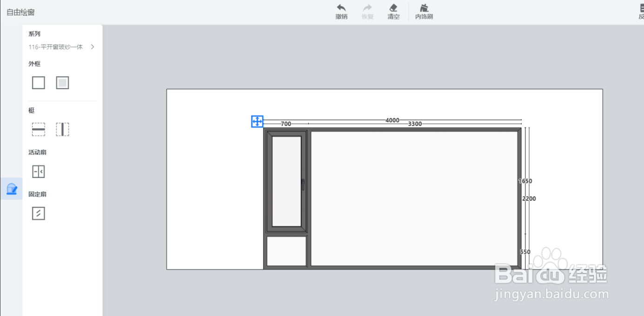Choose the vertical mullion icon
This screenshot has height=316, width=644.
(62, 129)
